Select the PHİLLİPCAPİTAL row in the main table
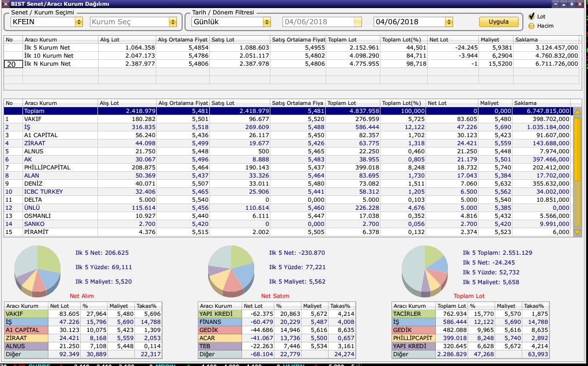Image resolution: width=588 pixels, height=366 pixels. point(287,167)
